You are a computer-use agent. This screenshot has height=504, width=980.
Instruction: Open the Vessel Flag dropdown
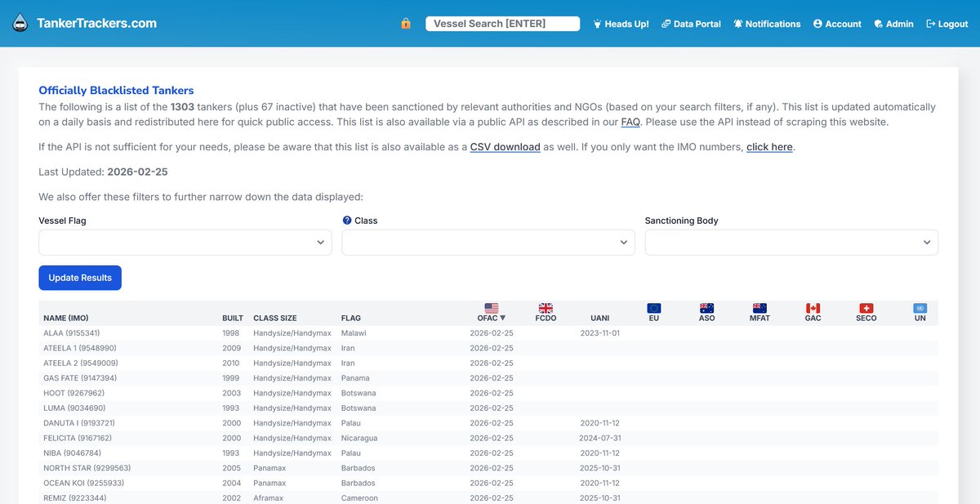click(185, 243)
